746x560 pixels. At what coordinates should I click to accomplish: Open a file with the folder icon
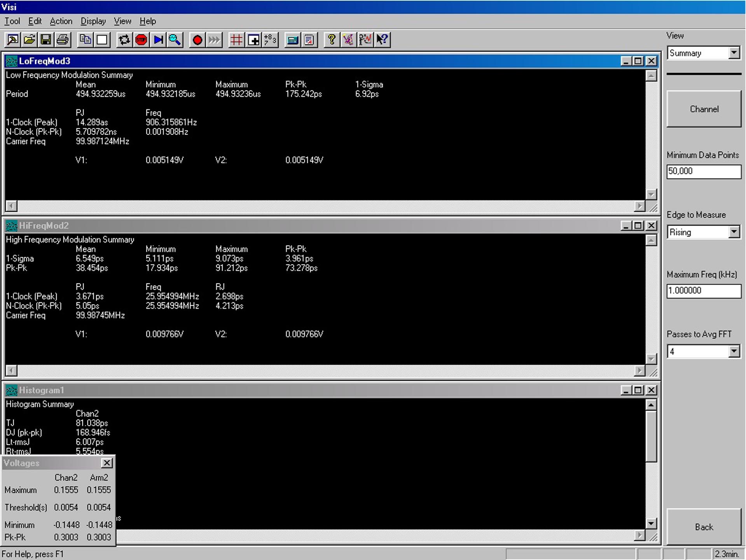pos(30,40)
